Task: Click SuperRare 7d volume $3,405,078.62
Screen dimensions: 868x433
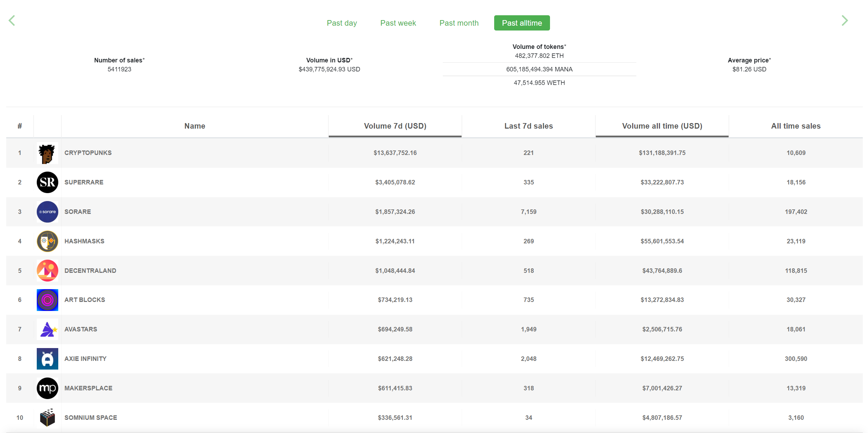Action: [395, 182]
